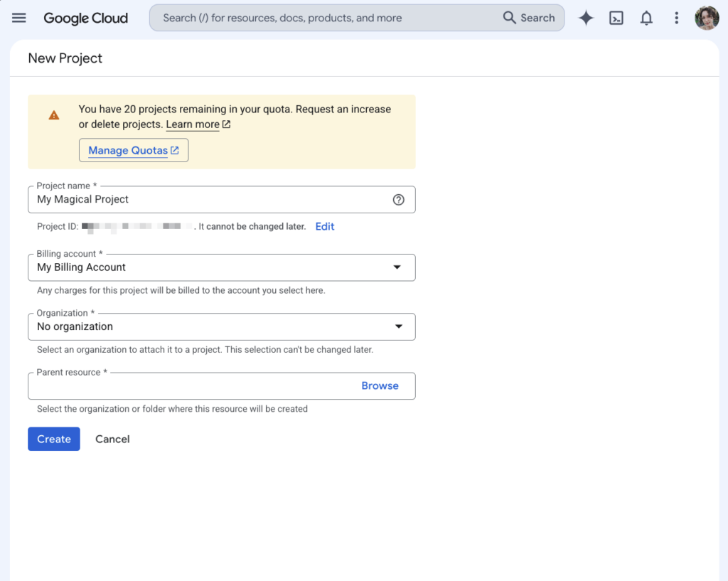Click the quota warning triangle icon

pos(54,115)
